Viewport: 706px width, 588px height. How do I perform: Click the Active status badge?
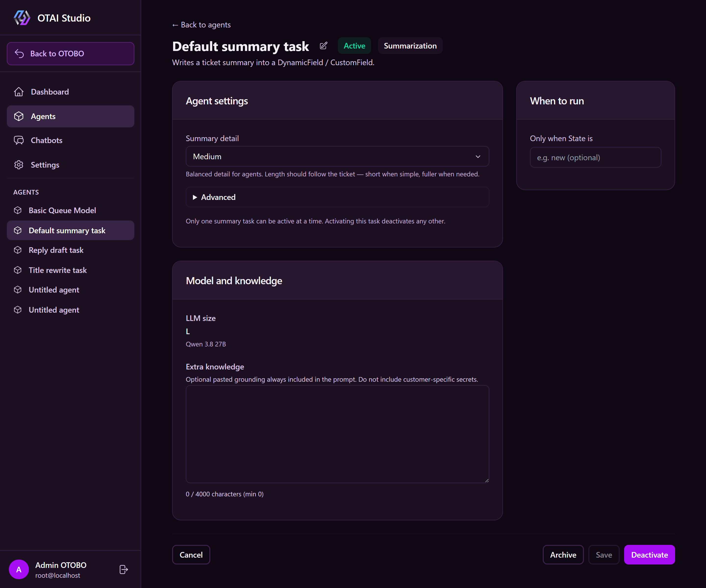tap(354, 46)
